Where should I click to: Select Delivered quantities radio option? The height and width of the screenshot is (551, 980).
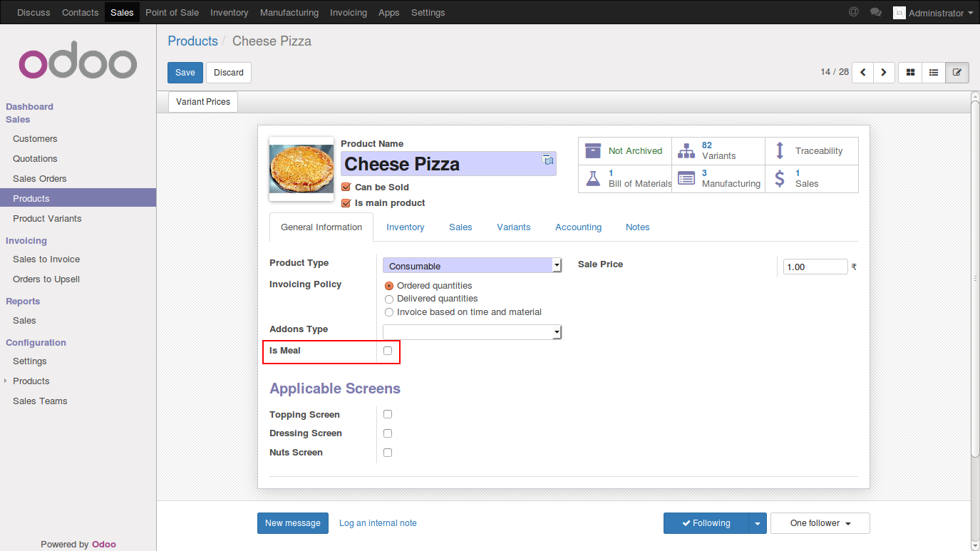coord(389,299)
